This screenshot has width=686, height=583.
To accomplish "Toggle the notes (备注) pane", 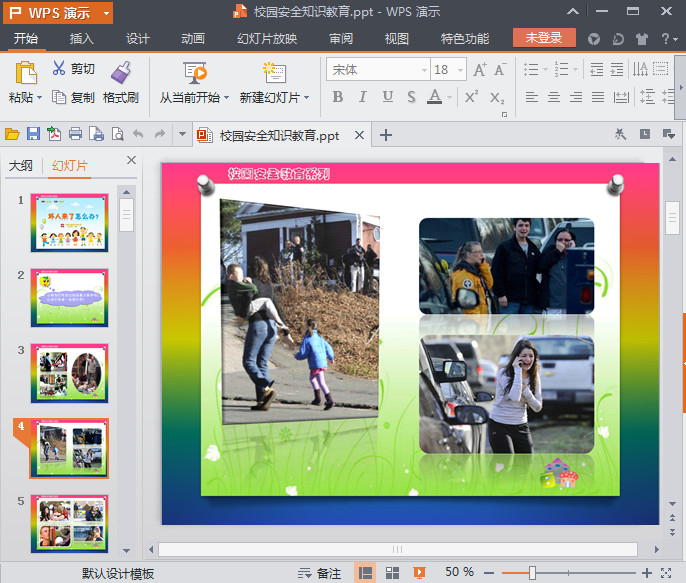I will click(x=320, y=573).
